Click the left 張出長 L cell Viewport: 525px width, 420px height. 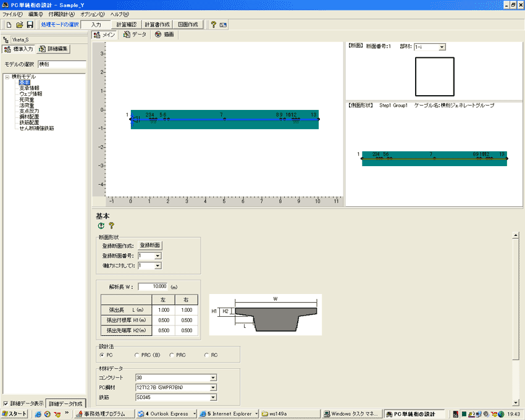point(164,310)
